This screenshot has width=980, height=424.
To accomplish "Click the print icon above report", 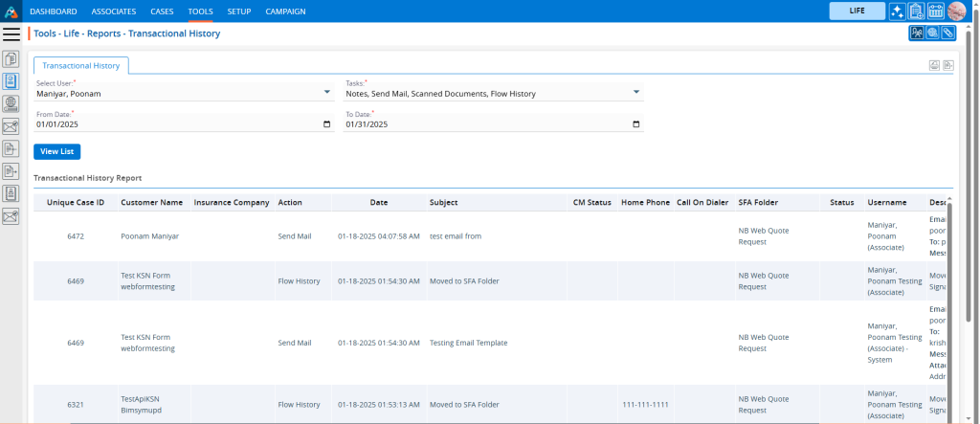I will pos(933,65).
